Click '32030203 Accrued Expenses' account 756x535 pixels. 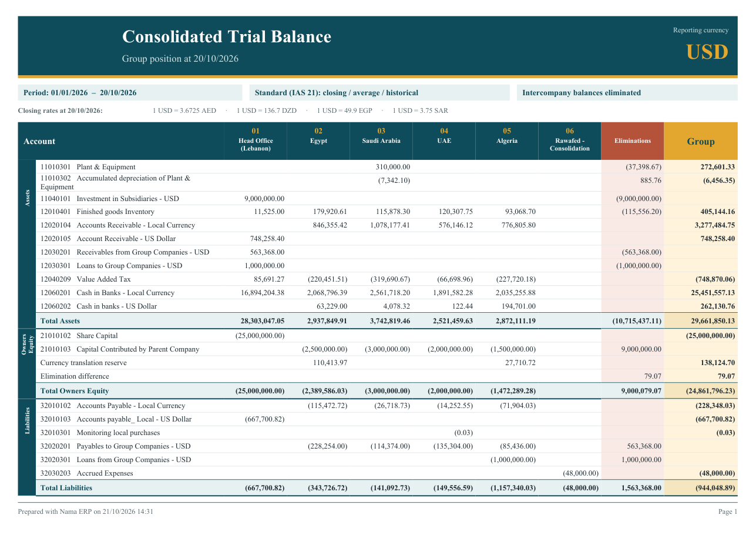pyautogui.click(x=87, y=473)
